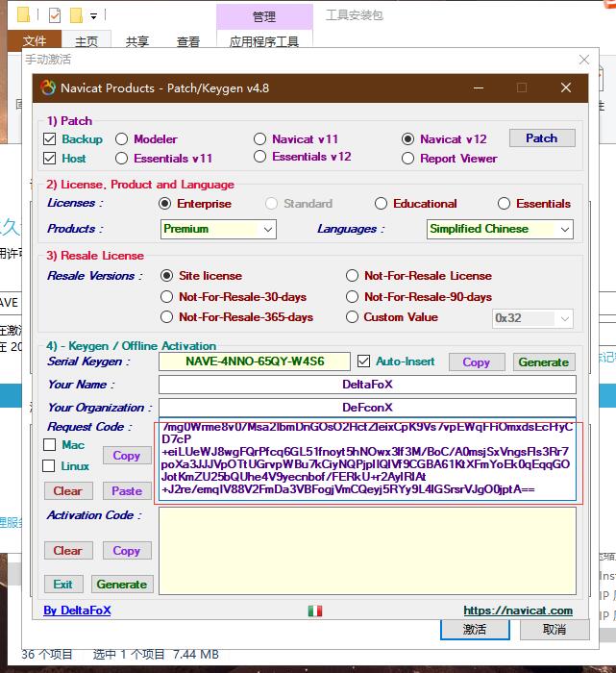616x673 pixels.
Task: Toggle the Mac checkbox
Action: point(49,444)
